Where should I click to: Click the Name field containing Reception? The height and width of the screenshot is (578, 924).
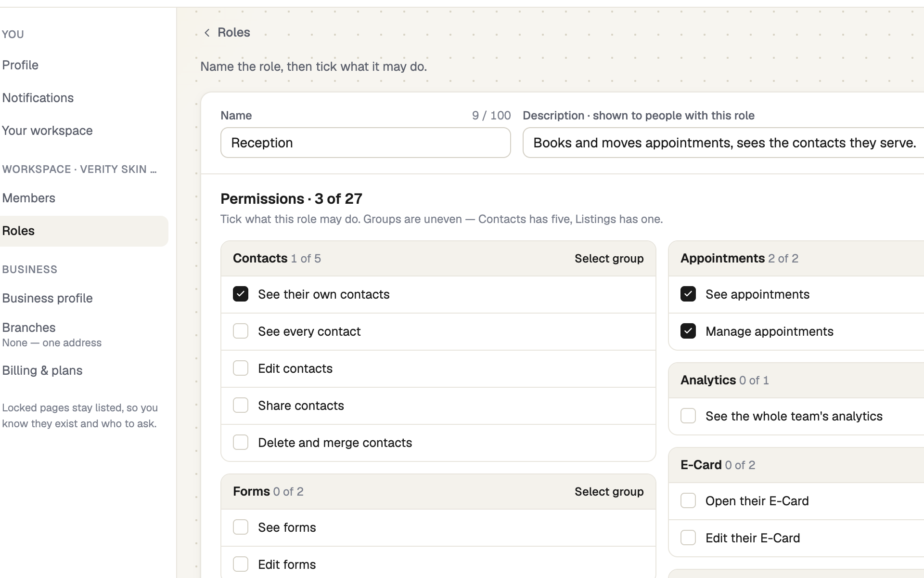tap(366, 143)
